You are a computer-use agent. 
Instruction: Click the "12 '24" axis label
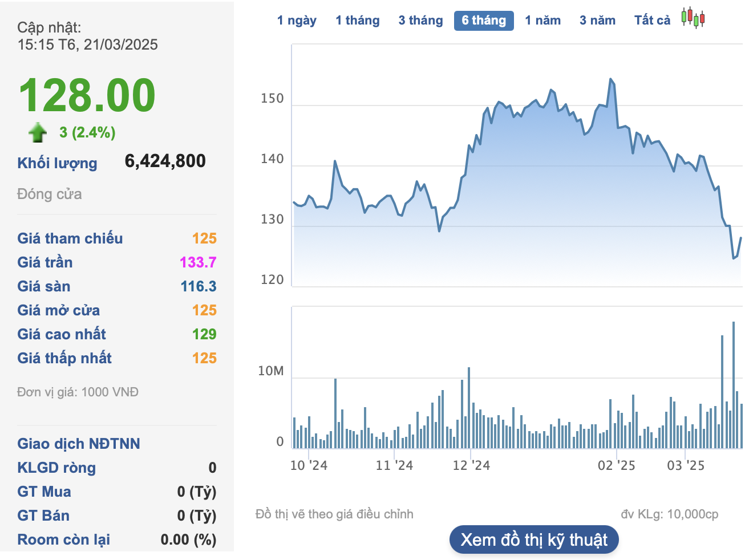[x=471, y=465]
